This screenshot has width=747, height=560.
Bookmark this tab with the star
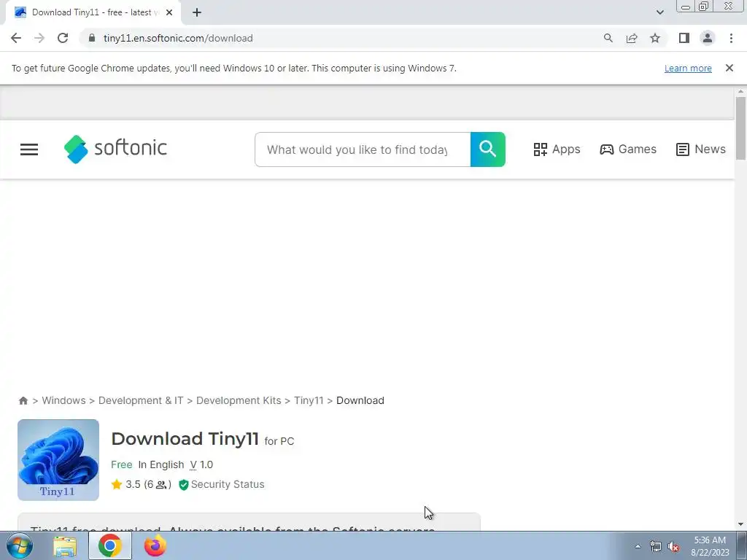[655, 38]
